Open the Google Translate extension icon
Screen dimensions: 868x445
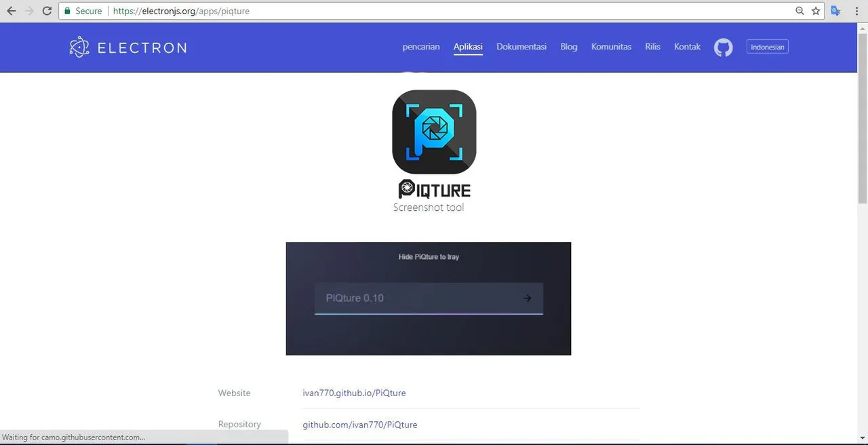tap(835, 11)
